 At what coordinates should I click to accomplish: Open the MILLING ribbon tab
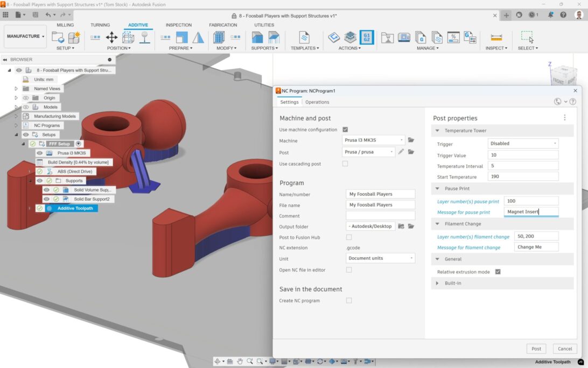(65, 25)
